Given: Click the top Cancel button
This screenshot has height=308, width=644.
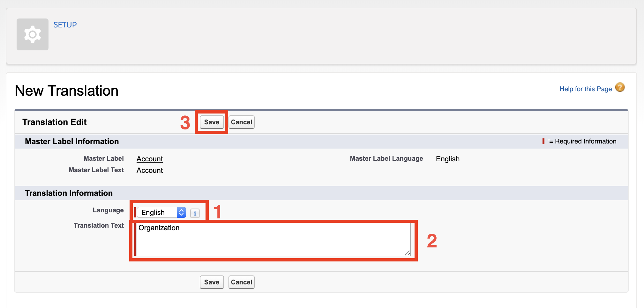Looking at the screenshot, I should point(241,122).
